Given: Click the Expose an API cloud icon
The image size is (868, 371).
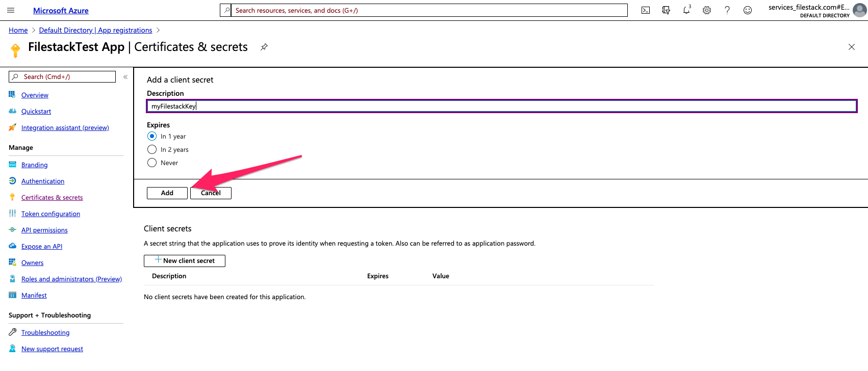Looking at the screenshot, I should [12, 246].
